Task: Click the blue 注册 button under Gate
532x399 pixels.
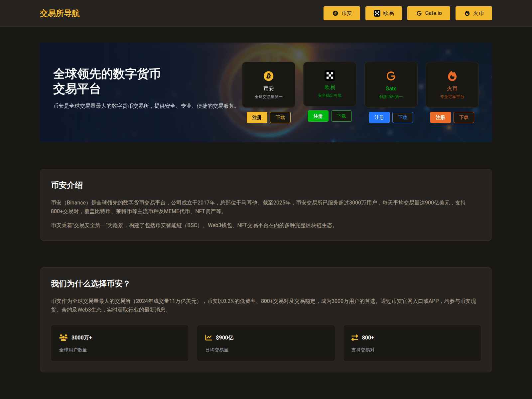Action: click(x=379, y=117)
